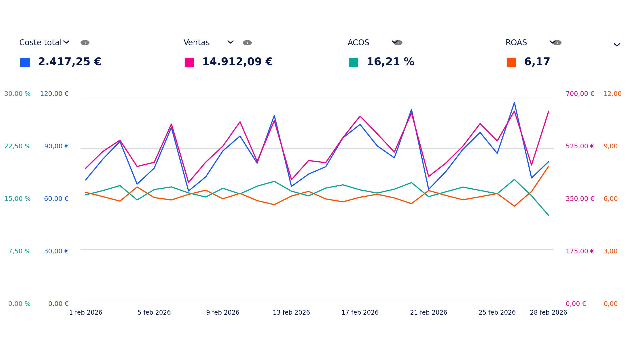
Task: Expand the ACOS metric dropdown
Action: point(394,42)
